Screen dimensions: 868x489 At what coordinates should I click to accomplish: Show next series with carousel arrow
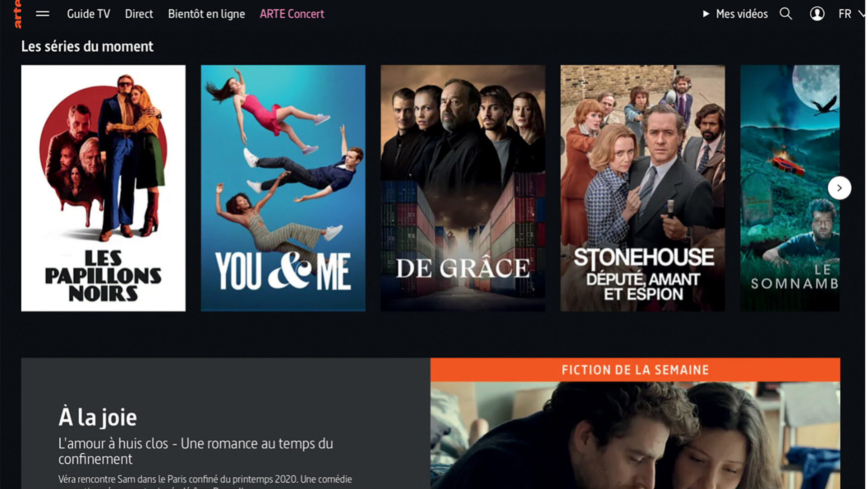click(x=839, y=188)
